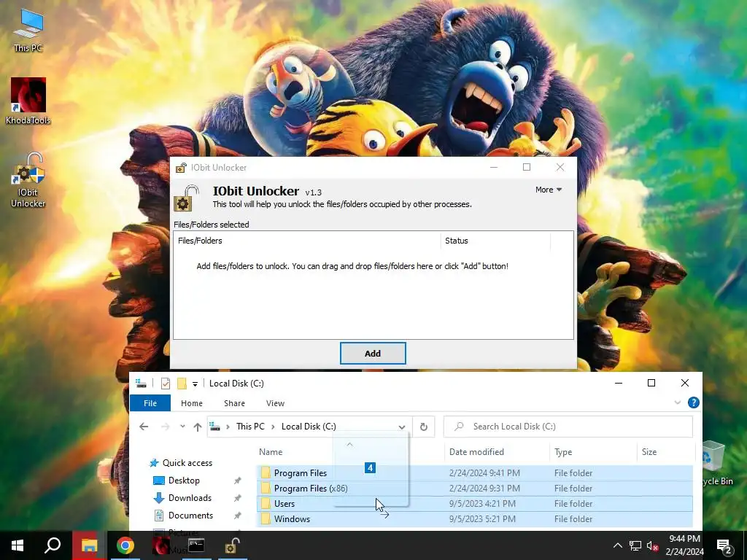Click File Explorer taskbar button
The image size is (747, 560).
point(88,545)
